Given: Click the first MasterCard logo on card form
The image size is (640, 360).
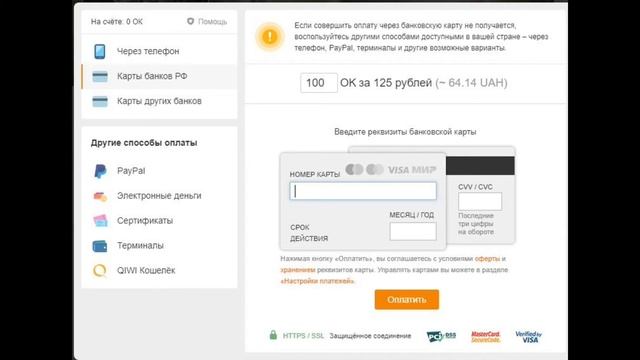Looking at the screenshot, I should (354, 169).
